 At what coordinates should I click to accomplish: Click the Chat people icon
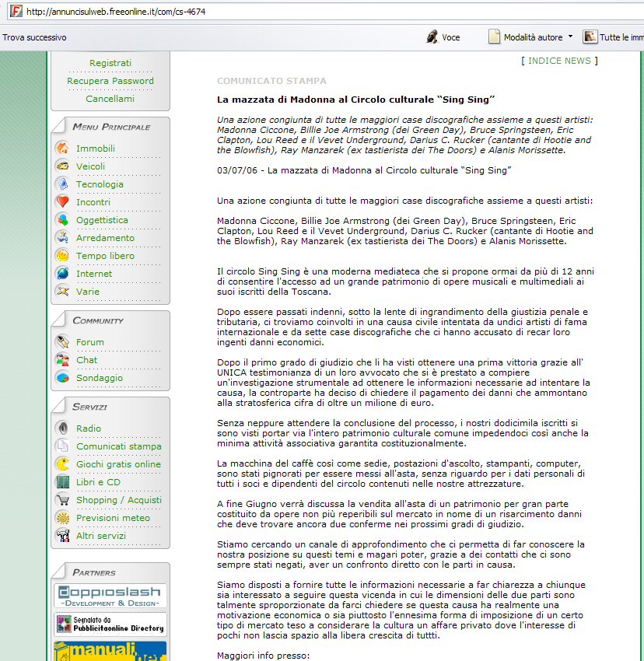coord(62,359)
